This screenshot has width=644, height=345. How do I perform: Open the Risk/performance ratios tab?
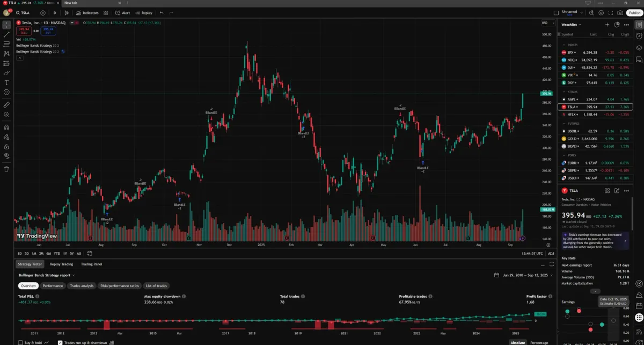tap(120, 286)
